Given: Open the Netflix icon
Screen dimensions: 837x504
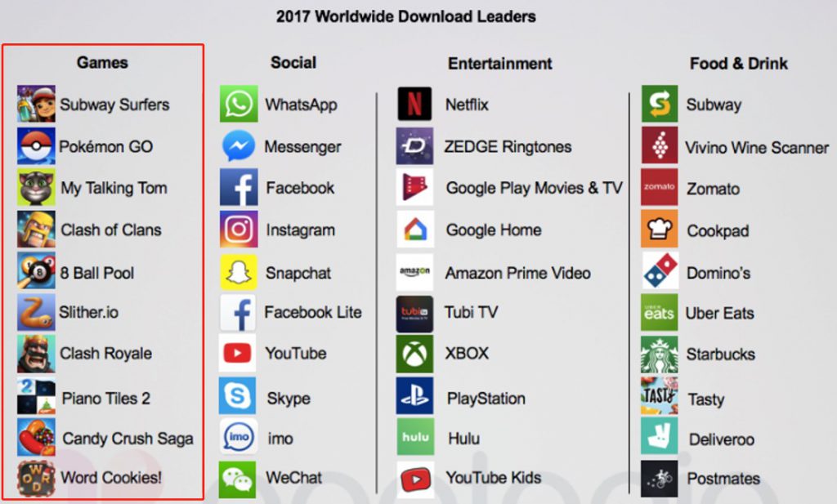Looking at the screenshot, I should pyautogui.click(x=414, y=104).
